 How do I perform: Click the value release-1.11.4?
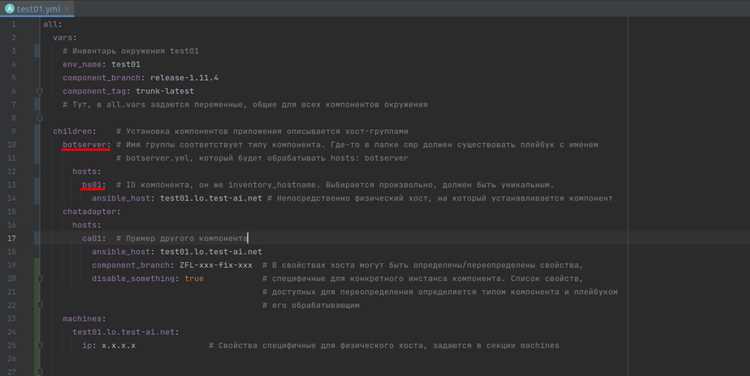184,77
